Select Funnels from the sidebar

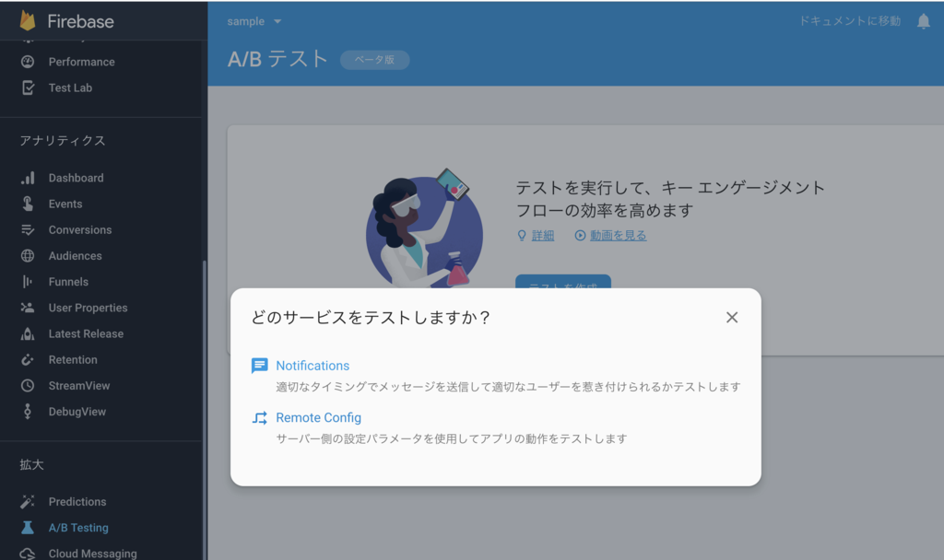68,282
